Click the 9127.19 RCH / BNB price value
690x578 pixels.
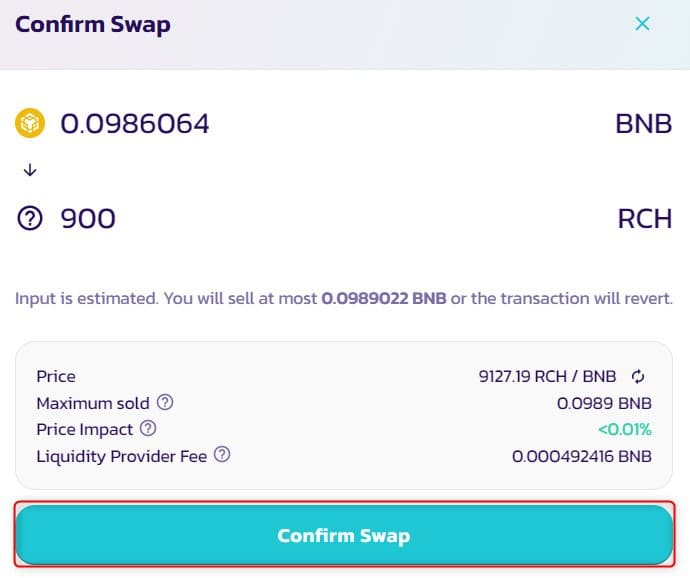click(x=547, y=377)
